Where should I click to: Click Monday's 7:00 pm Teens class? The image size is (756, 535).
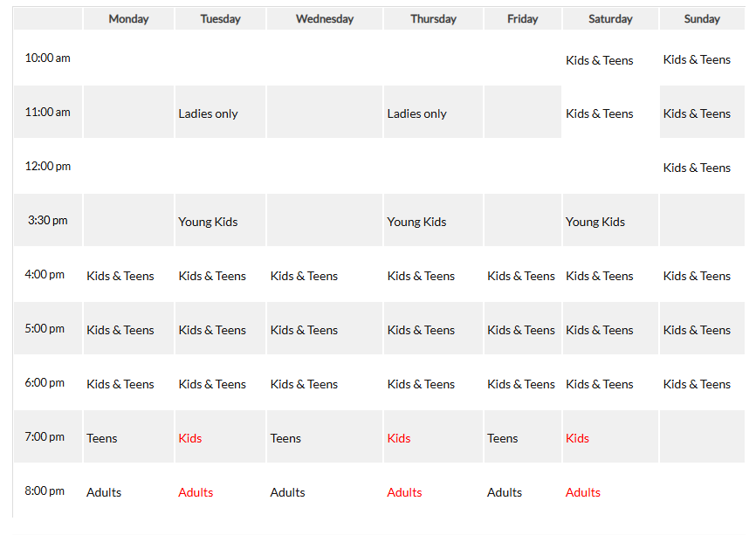pyautogui.click(x=102, y=438)
